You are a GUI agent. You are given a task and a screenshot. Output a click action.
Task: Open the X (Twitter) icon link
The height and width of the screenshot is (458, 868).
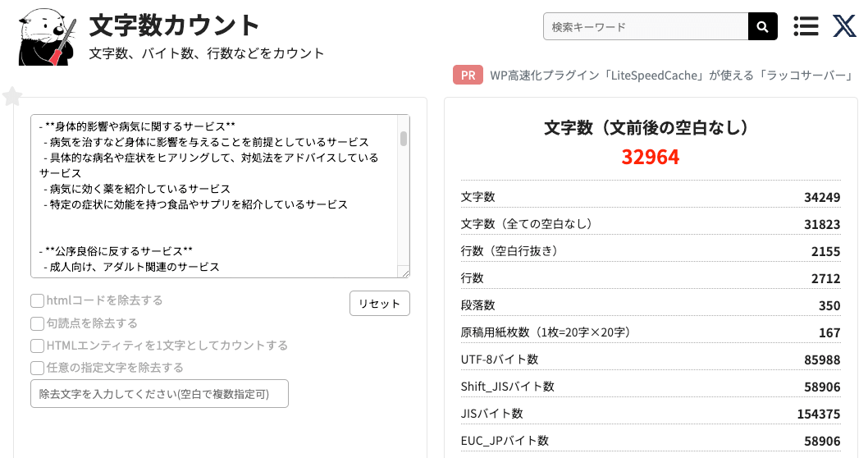844,27
